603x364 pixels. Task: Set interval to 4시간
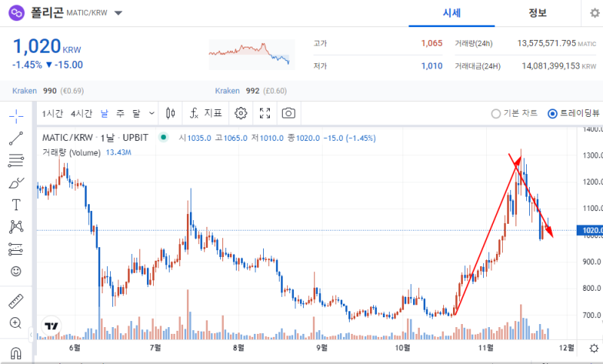tap(81, 113)
